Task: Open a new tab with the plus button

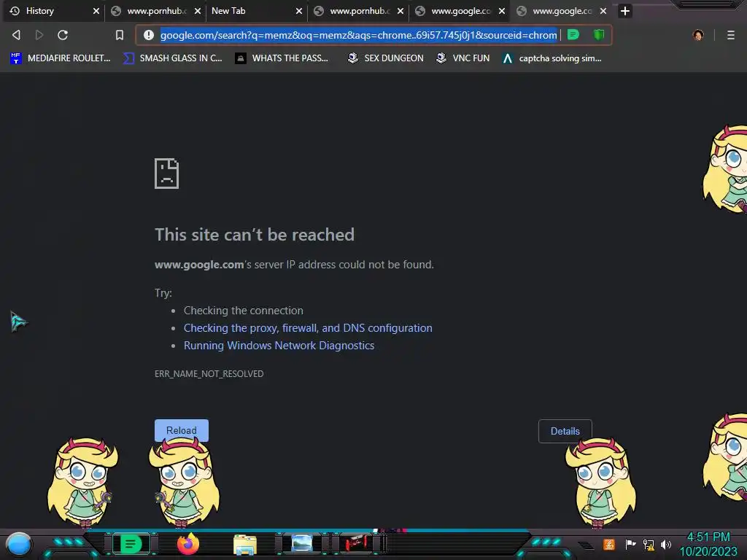Action: (x=625, y=11)
